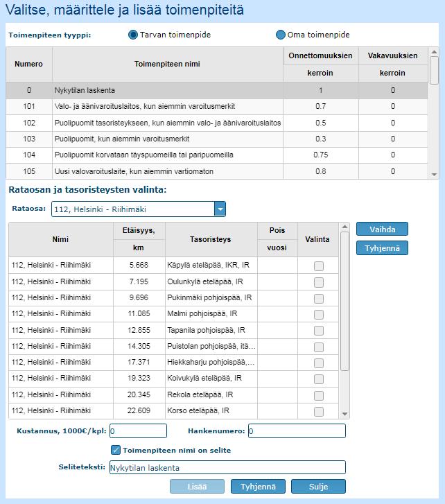This screenshot has height=504, width=445.
Task: Select measure 103 Puolipuomit, kun aiemmin varoitusmerkit
Action: pos(217,139)
